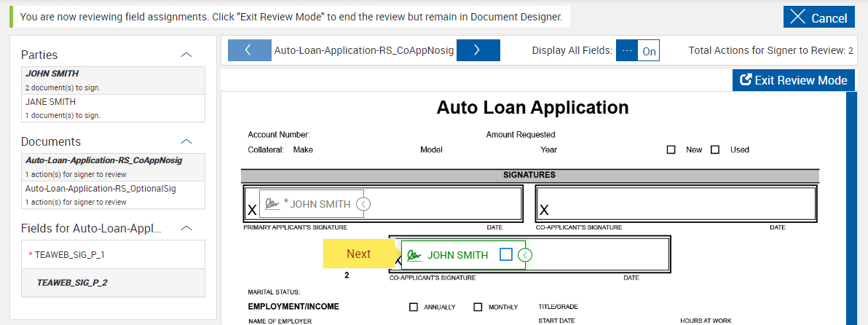Click 'SIGNATURES' section header
The width and height of the screenshot is (868, 325).
point(529,175)
